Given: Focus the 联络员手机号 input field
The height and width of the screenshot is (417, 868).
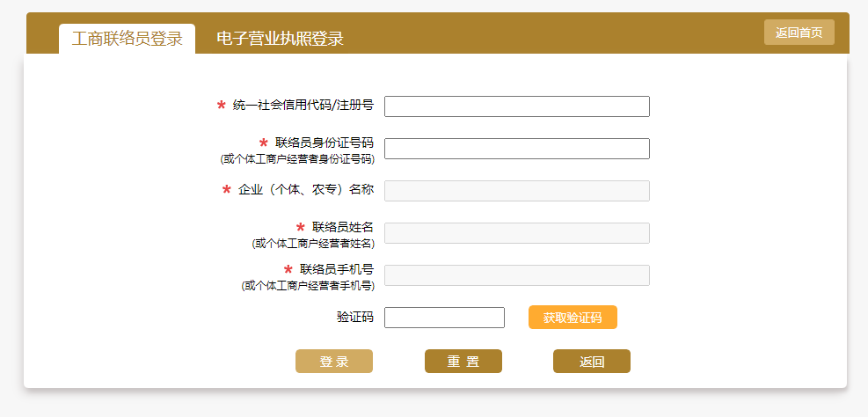Looking at the screenshot, I should click(x=516, y=275).
